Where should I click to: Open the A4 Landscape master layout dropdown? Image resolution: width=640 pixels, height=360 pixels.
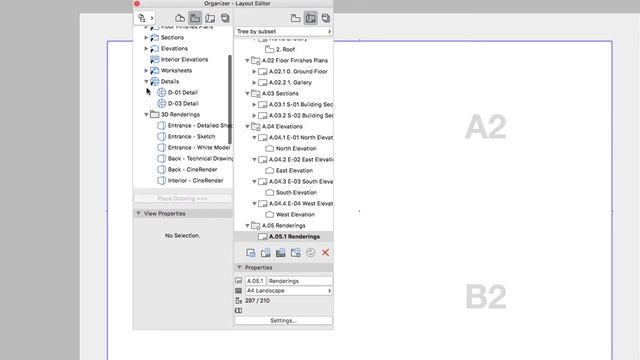289,291
